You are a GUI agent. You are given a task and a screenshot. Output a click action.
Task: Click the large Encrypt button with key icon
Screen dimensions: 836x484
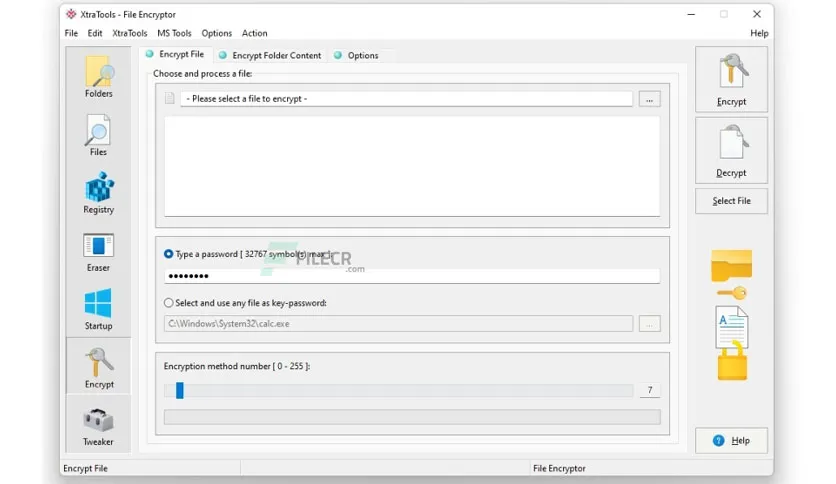(x=731, y=79)
